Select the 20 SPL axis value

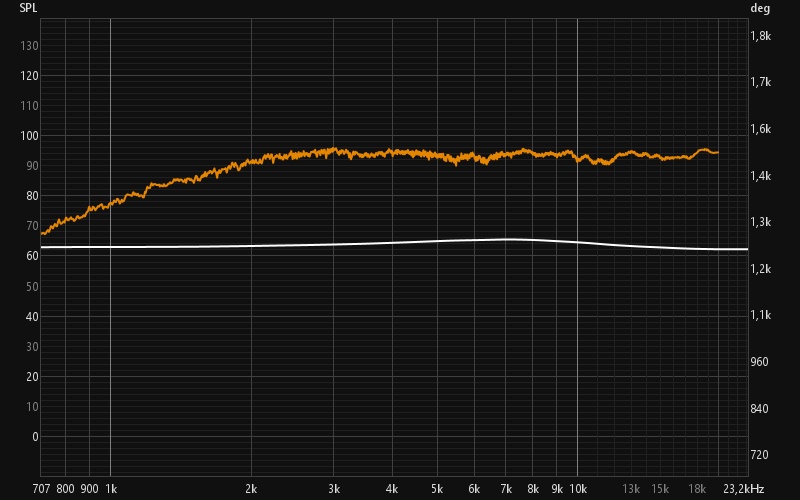click(x=32, y=377)
